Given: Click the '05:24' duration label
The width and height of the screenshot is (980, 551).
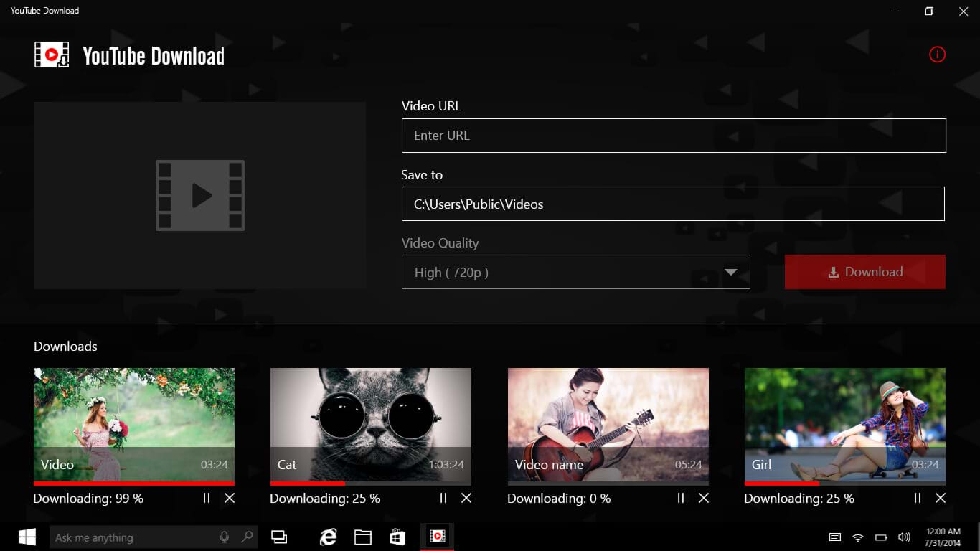Looking at the screenshot, I should pyautogui.click(x=688, y=465).
